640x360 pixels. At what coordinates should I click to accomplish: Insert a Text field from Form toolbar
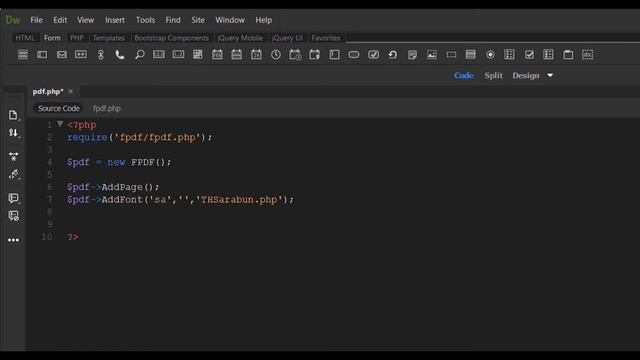click(42, 55)
